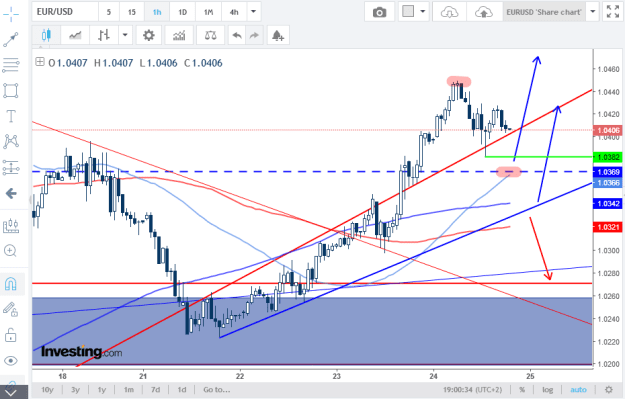The width and height of the screenshot is (625, 399).
Task: Open the layout square swatch
Action: tap(408, 12)
